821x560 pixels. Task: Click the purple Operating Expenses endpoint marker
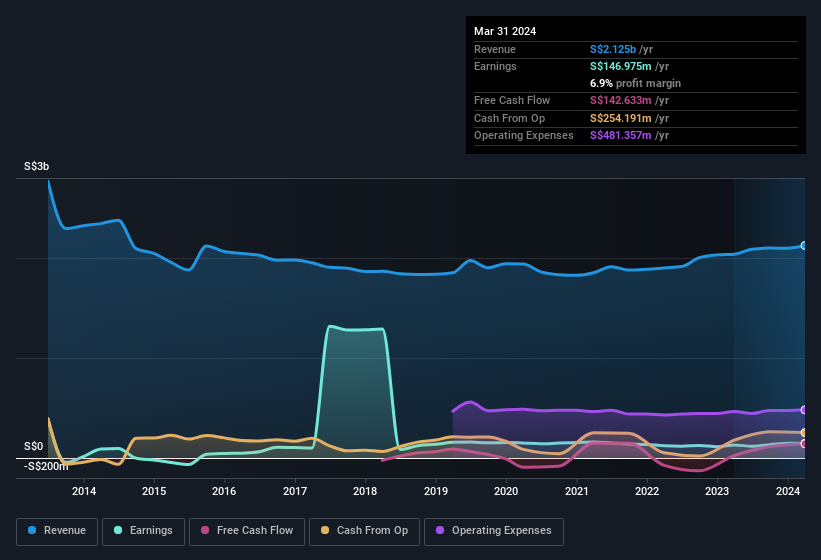[x=804, y=410]
